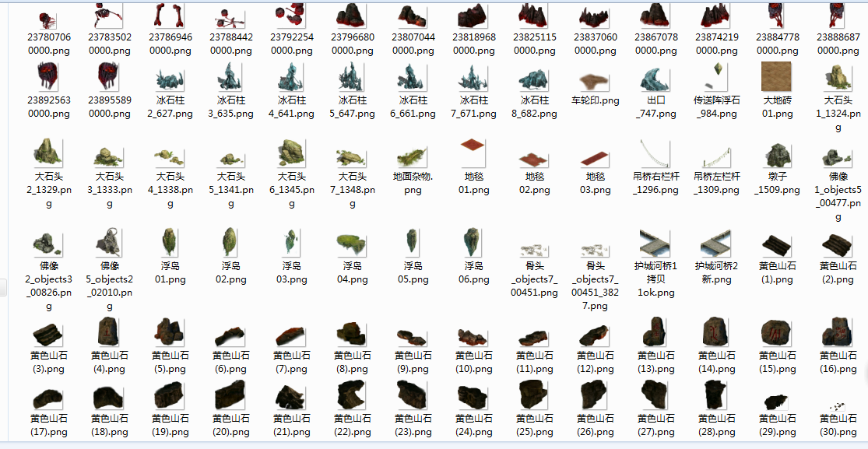The height and width of the screenshot is (449, 868).
Task: Select the 浮岛06.png floating island thumbnail
Action: [x=474, y=242]
